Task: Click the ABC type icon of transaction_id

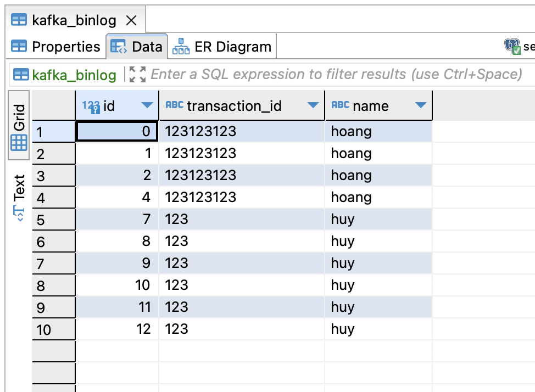Action: [x=174, y=105]
